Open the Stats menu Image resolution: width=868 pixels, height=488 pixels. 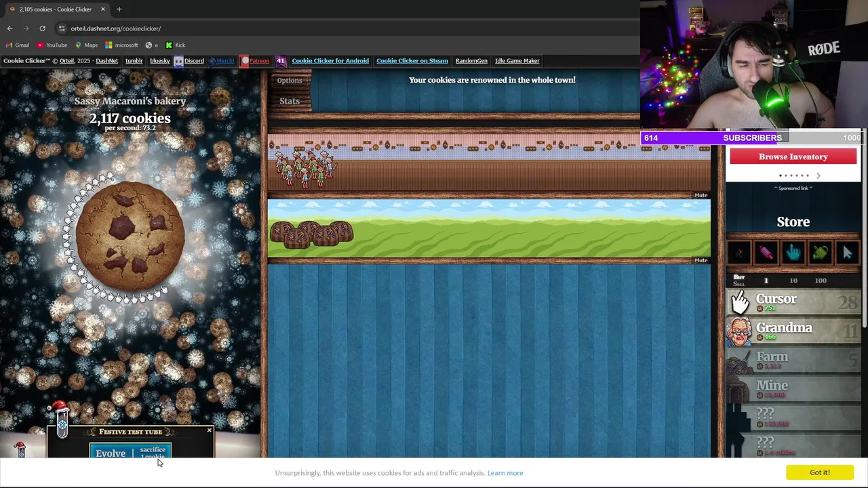point(290,101)
